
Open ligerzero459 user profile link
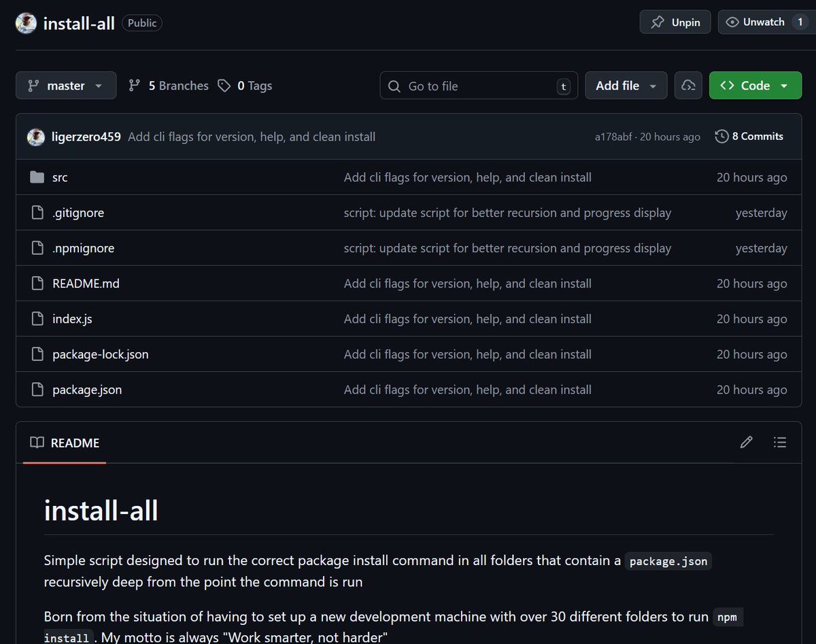pos(86,137)
